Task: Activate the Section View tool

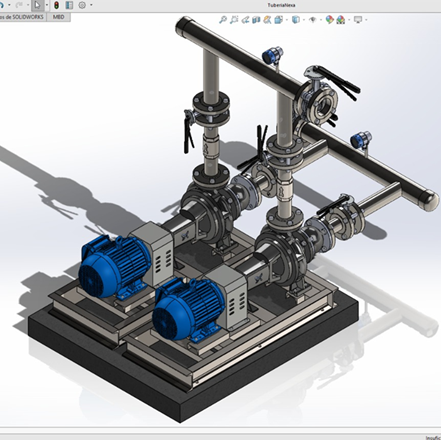Action: click(256, 20)
